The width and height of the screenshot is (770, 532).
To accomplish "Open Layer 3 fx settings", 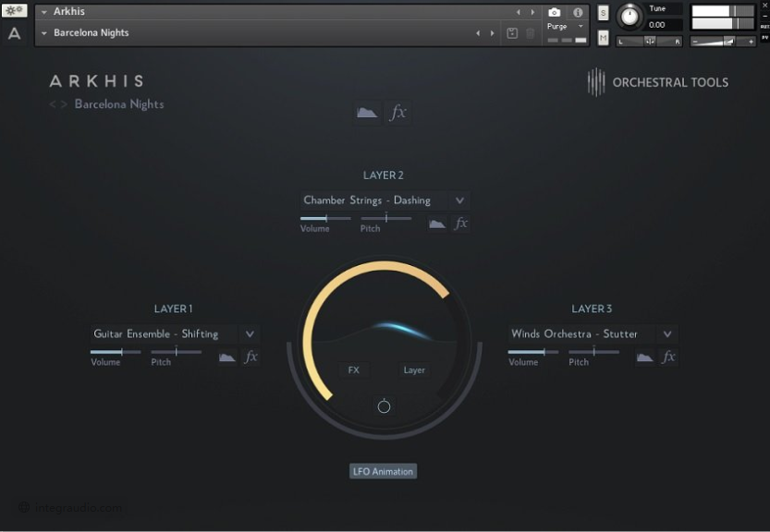I will tap(668, 357).
